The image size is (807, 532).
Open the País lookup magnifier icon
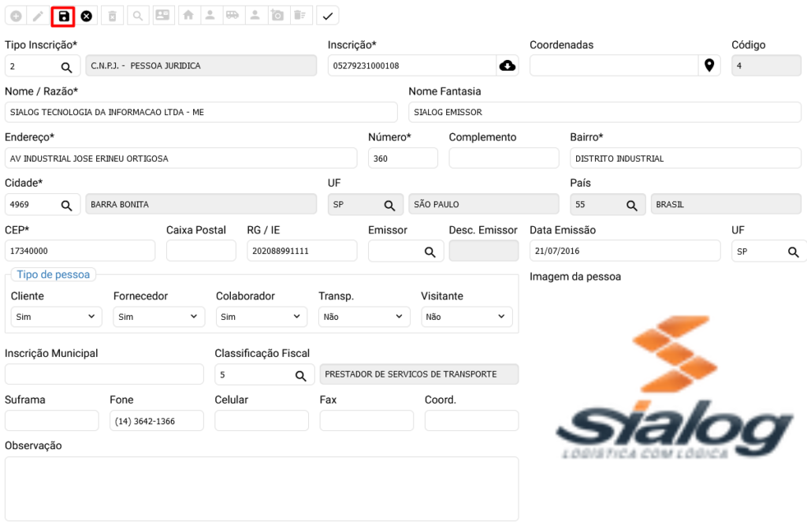(x=631, y=205)
